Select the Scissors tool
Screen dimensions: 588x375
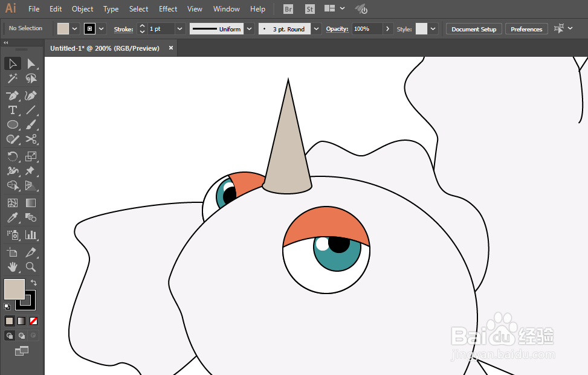pyautogui.click(x=31, y=139)
